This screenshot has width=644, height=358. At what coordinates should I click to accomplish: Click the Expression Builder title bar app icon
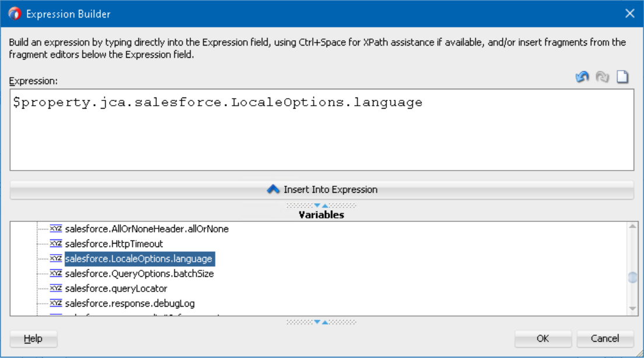pyautogui.click(x=13, y=13)
